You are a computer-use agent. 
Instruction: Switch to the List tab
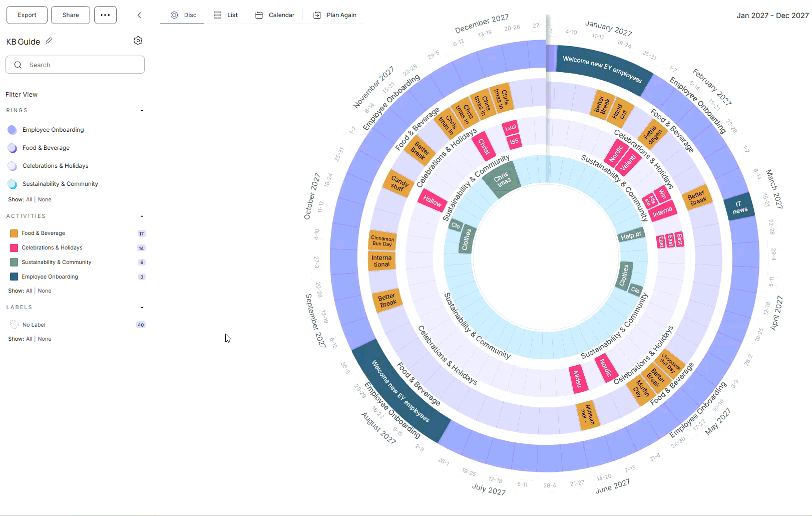pyautogui.click(x=225, y=15)
